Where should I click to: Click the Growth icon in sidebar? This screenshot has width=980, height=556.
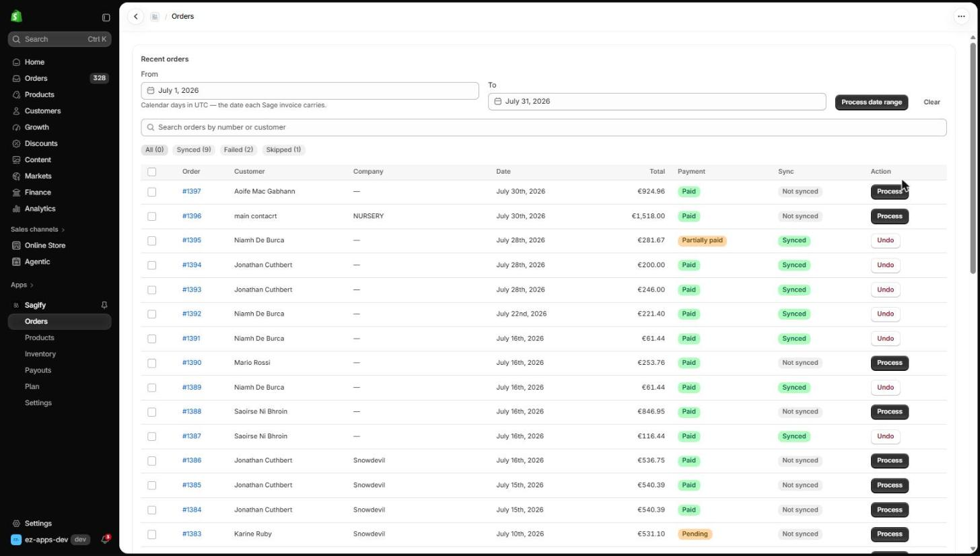pos(16,127)
